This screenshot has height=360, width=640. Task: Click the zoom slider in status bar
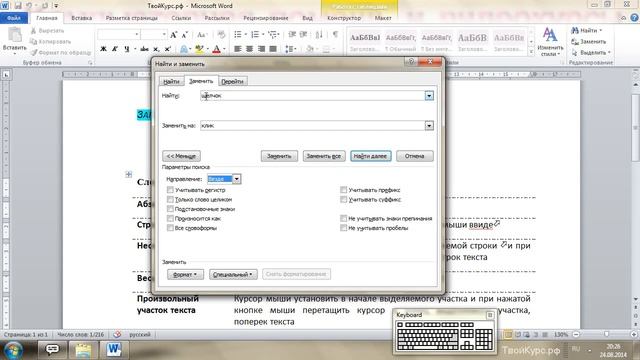coord(606,334)
